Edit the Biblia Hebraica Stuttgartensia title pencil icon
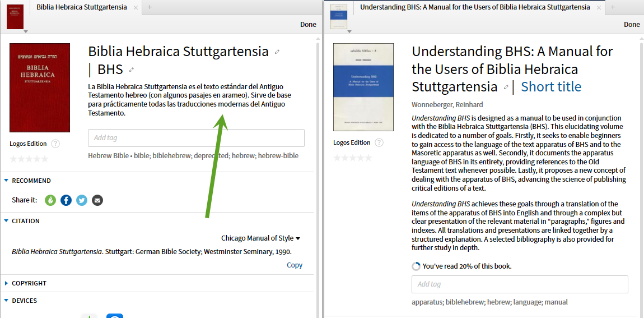The width and height of the screenshot is (644, 318). (x=277, y=52)
